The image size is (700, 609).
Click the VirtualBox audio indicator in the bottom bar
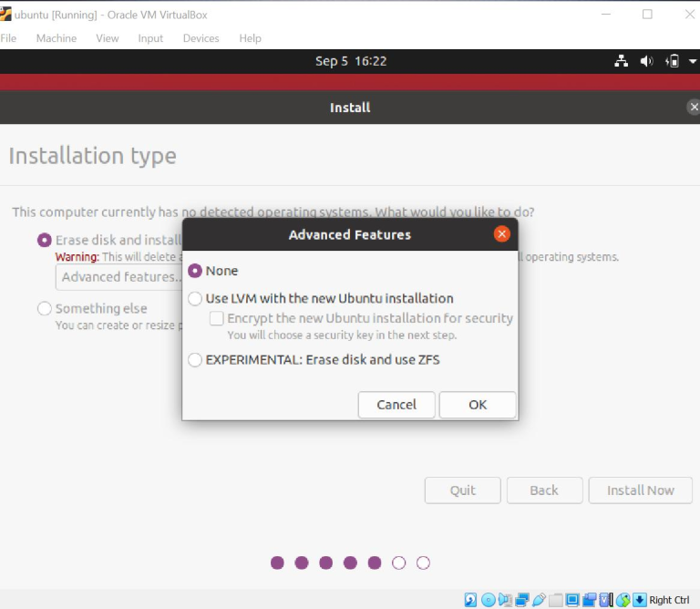(x=505, y=600)
